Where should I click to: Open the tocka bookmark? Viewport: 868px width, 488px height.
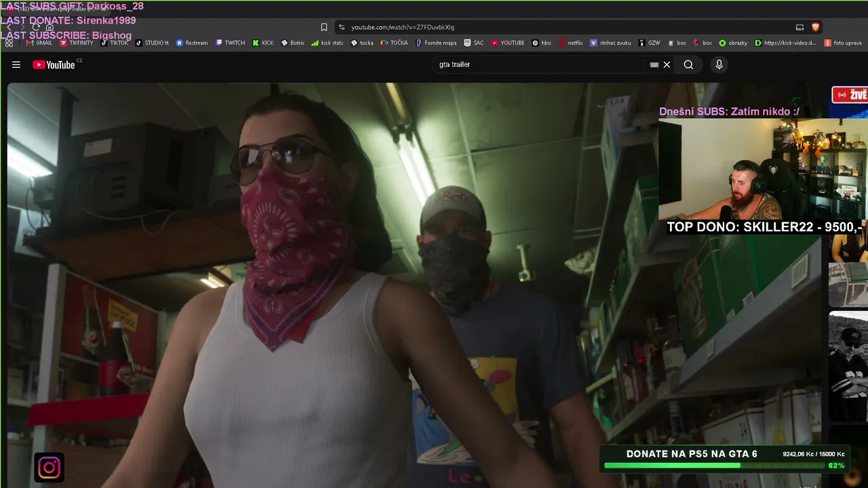(362, 43)
